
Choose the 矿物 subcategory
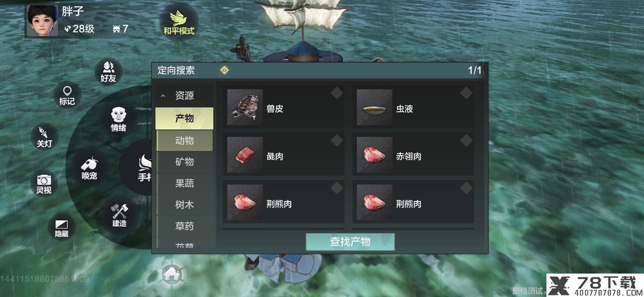[184, 162]
